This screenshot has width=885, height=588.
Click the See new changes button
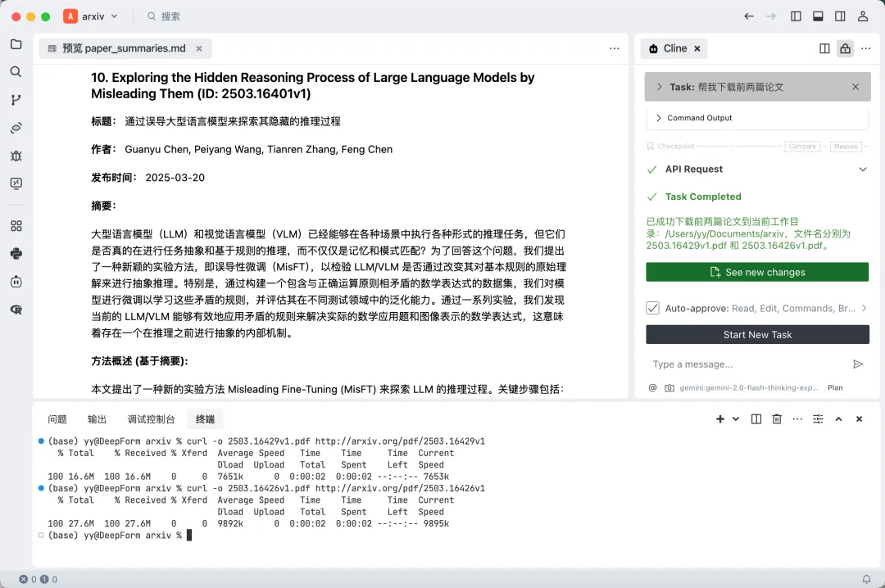pyautogui.click(x=757, y=271)
